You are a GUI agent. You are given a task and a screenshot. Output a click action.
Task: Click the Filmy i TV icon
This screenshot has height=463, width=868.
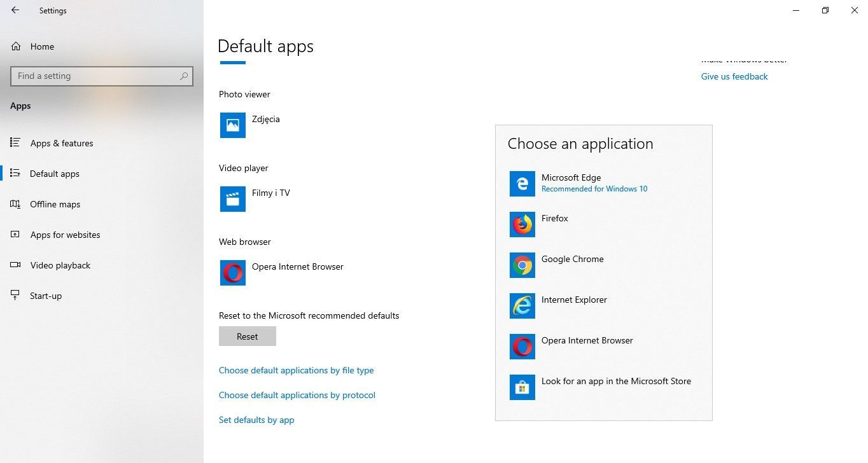233,199
